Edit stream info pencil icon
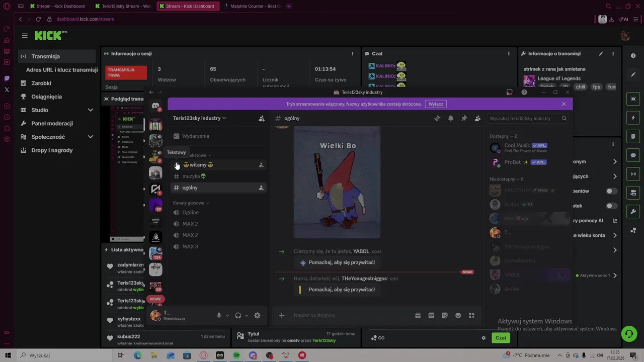 601,53
